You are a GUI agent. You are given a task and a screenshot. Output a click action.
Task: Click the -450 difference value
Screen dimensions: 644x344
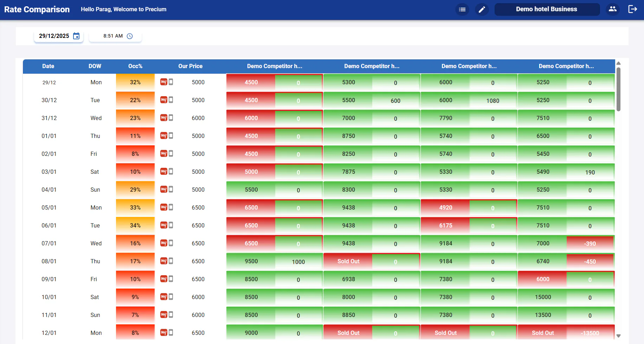click(590, 262)
